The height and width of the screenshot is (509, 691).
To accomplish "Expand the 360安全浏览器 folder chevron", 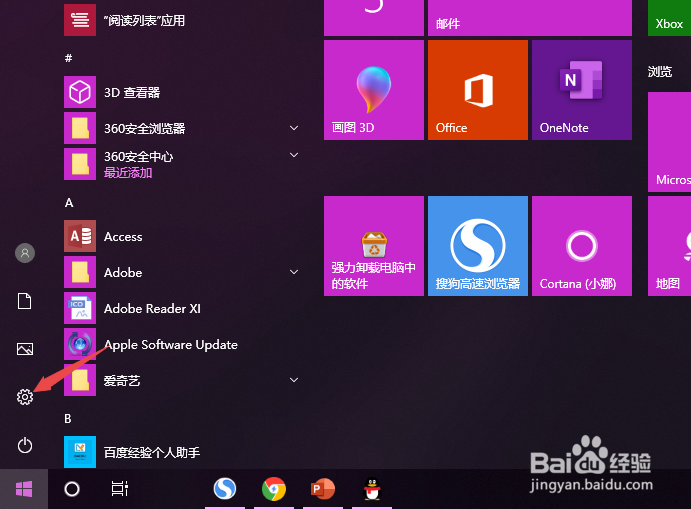I will pos(294,128).
